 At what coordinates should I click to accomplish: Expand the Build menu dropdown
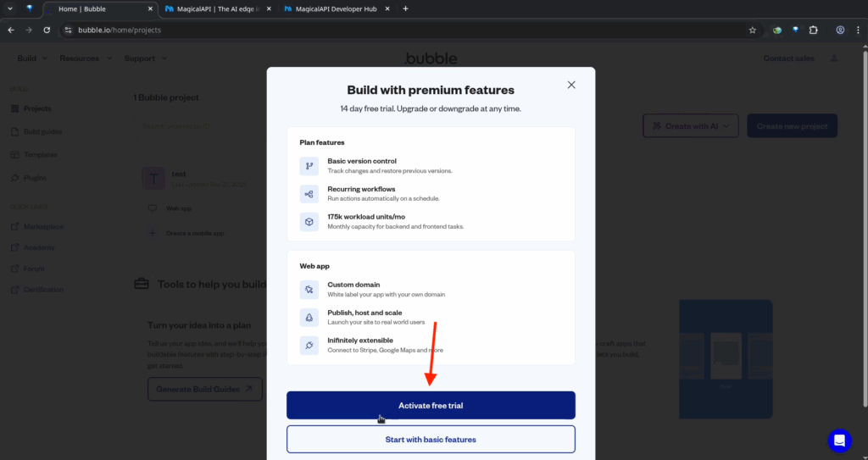(x=32, y=58)
